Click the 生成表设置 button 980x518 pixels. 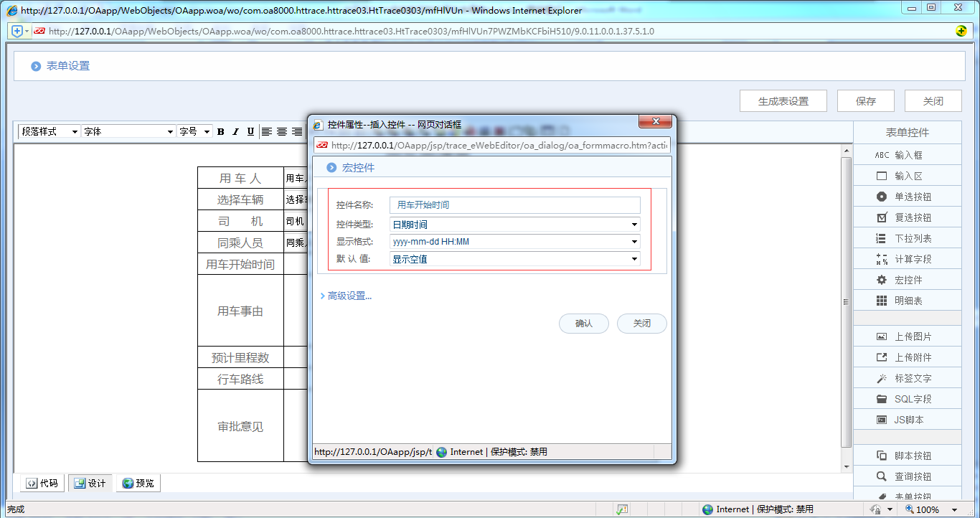click(783, 100)
